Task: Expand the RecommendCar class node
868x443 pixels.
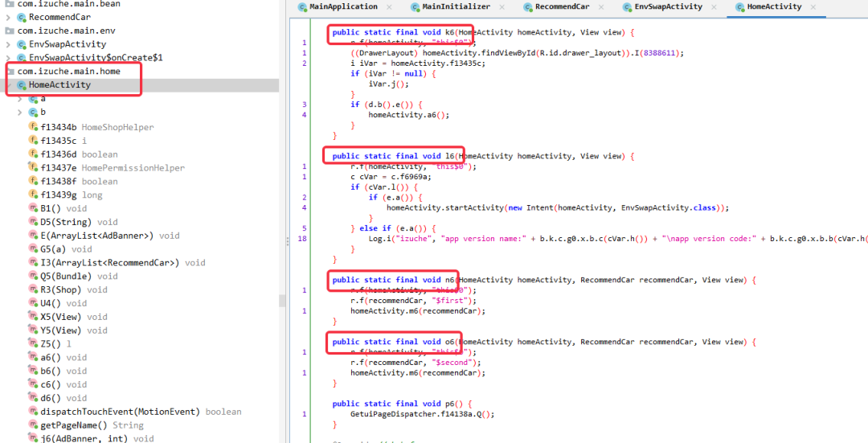Action: point(8,17)
